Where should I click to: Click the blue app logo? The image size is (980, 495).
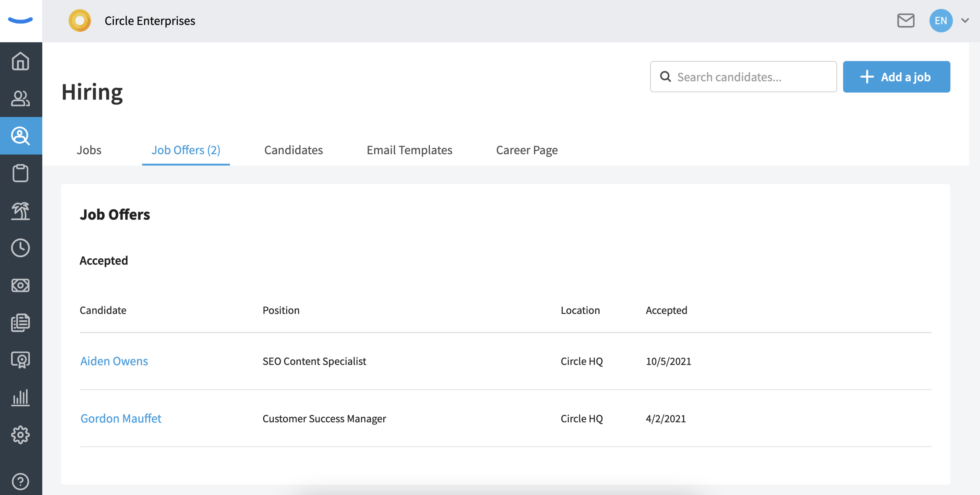(x=20, y=20)
